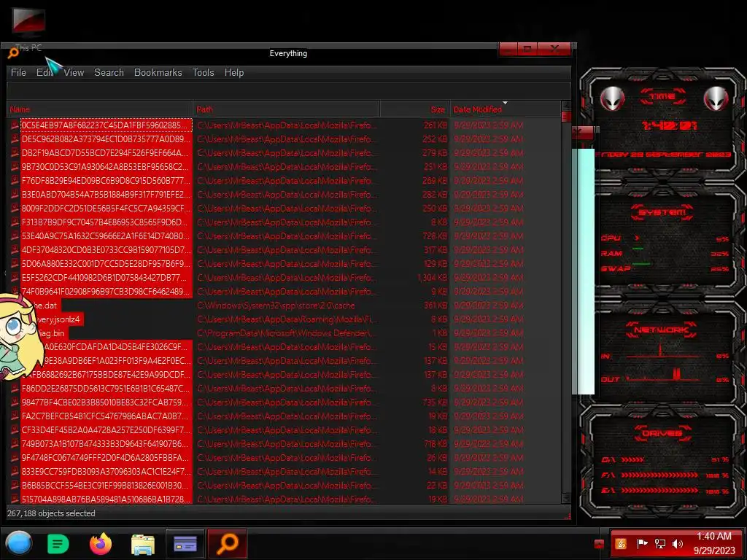Select file DB2F19ABCD7D55BCD7E294F526F9EF664A
This screenshot has width=747, height=560.
[x=107, y=153]
